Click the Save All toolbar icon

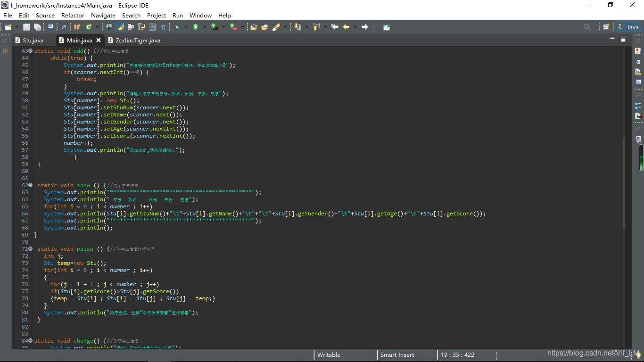37,27
